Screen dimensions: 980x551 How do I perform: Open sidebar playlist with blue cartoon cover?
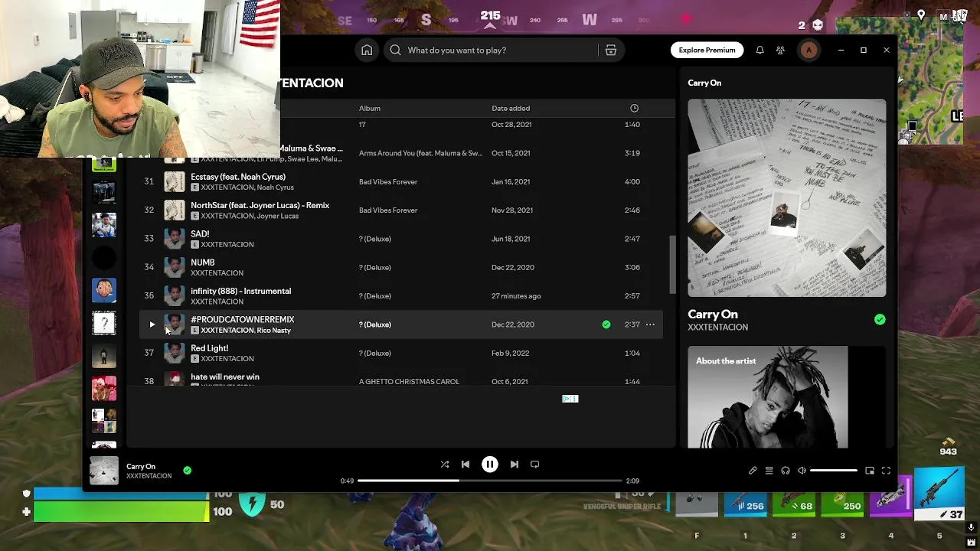pyautogui.click(x=104, y=290)
